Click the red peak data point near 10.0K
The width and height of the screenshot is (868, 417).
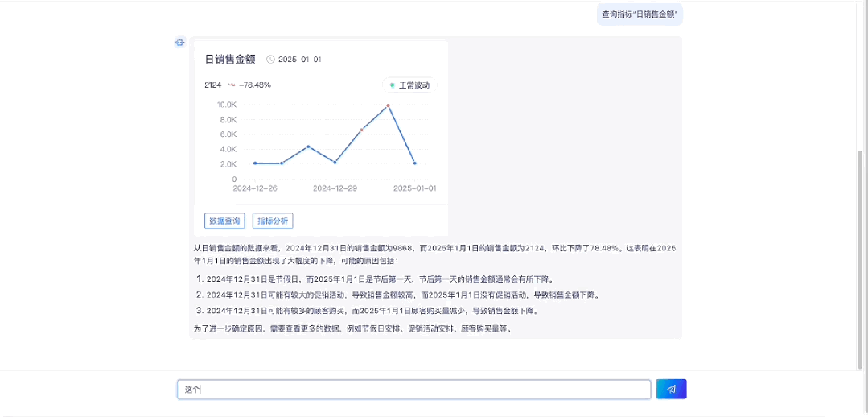388,105
